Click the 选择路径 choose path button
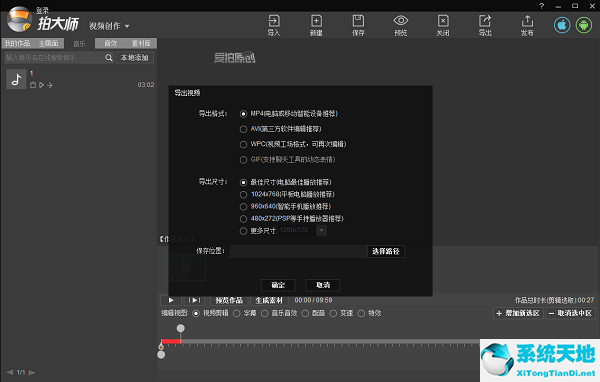Viewport: 600px width, 382px height. click(x=386, y=251)
